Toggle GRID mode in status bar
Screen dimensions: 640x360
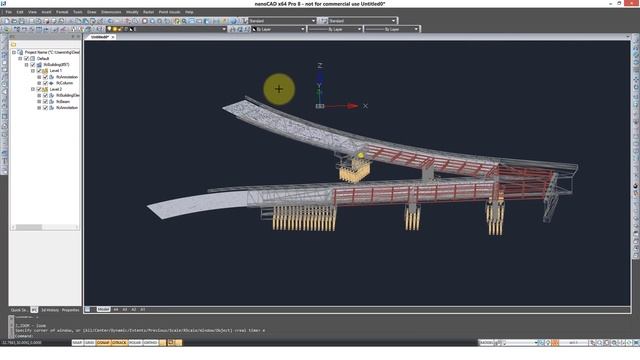[90, 343]
